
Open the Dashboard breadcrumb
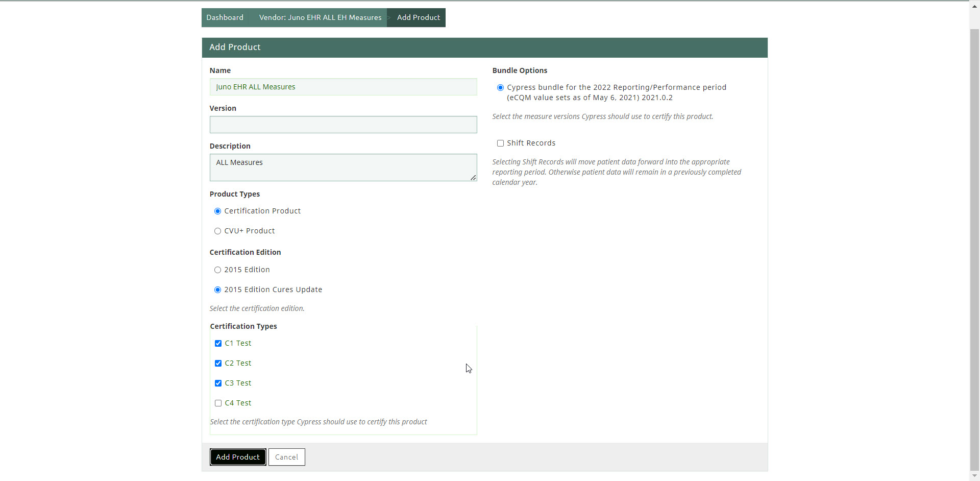tap(225, 17)
